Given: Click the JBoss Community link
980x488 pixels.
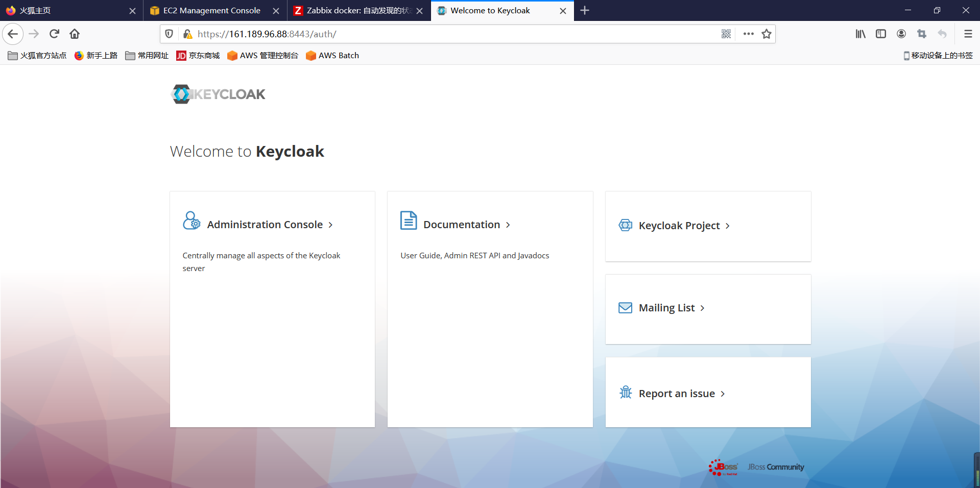Looking at the screenshot, I should tap(776, 467).
